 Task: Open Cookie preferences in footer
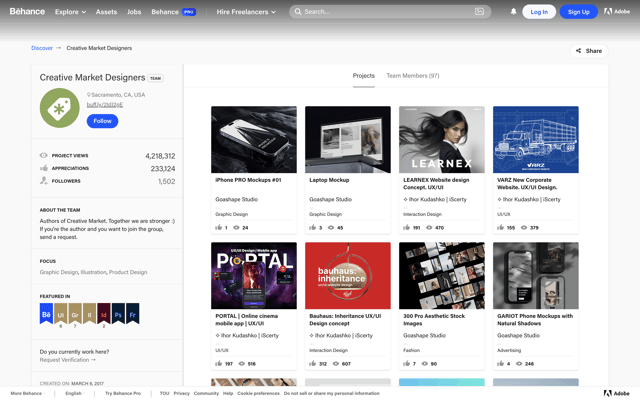(x=258, y=393)
